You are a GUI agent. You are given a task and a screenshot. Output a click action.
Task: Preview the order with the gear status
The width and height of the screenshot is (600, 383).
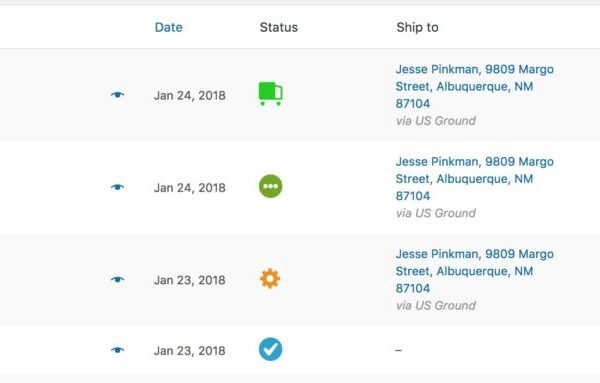pos(117,280)
